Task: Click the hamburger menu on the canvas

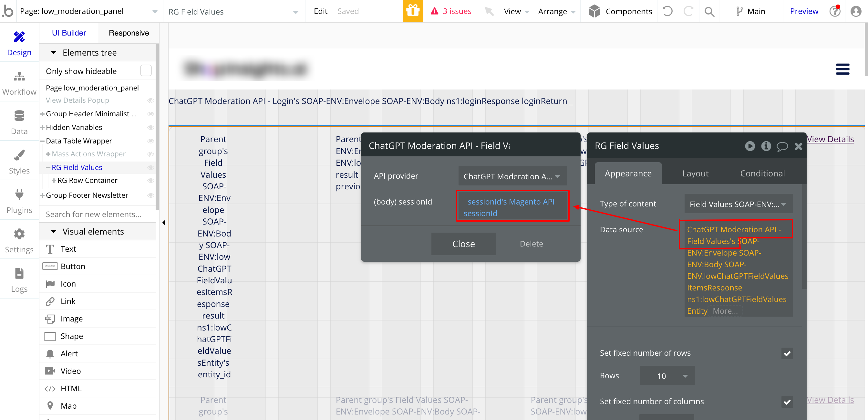Action: click(x=842, y=69)
